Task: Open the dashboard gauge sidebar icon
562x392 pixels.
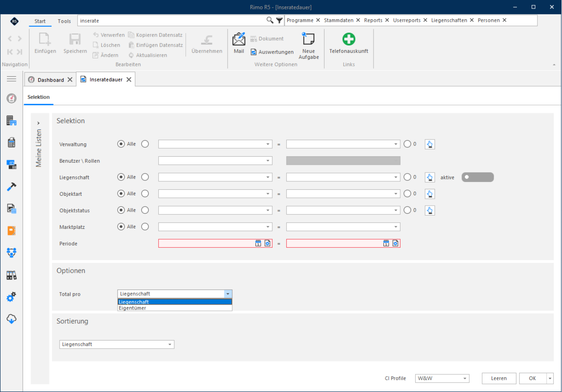Action: pyautogui.click(x=12, y=98)
